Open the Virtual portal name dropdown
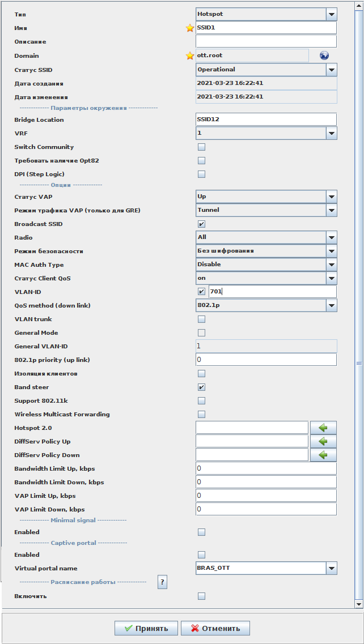364x644 pixels. (332, 568)
